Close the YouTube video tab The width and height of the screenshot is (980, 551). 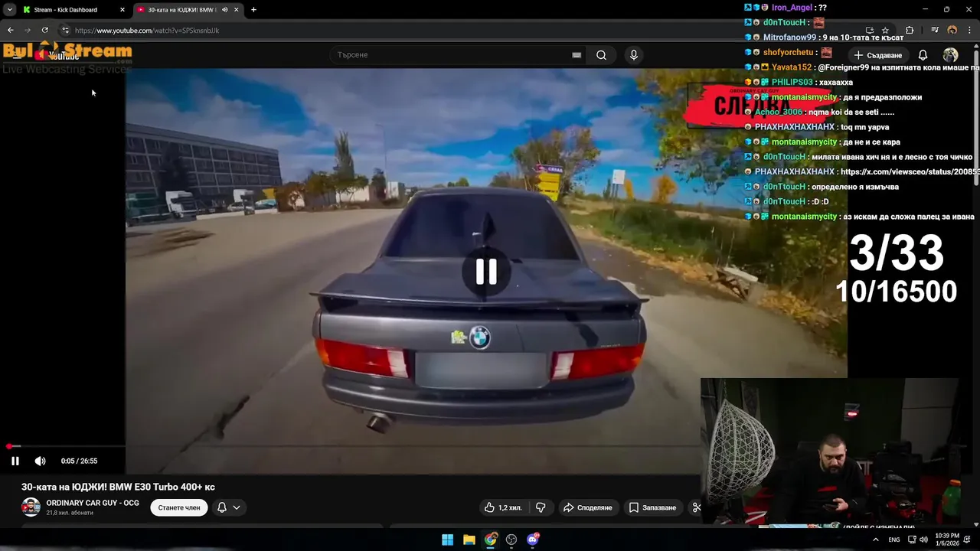(x=236, y=10)
